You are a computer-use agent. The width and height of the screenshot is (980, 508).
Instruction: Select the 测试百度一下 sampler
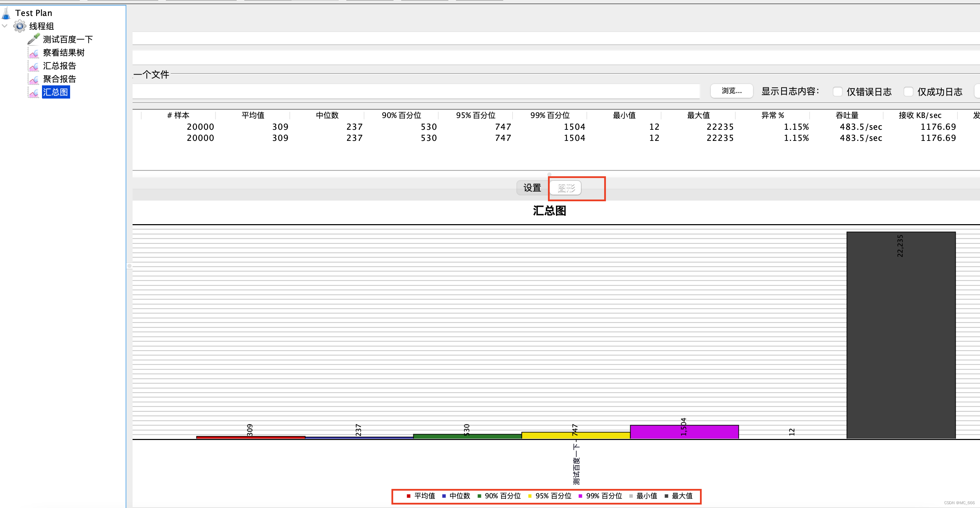tap(68, 39)
